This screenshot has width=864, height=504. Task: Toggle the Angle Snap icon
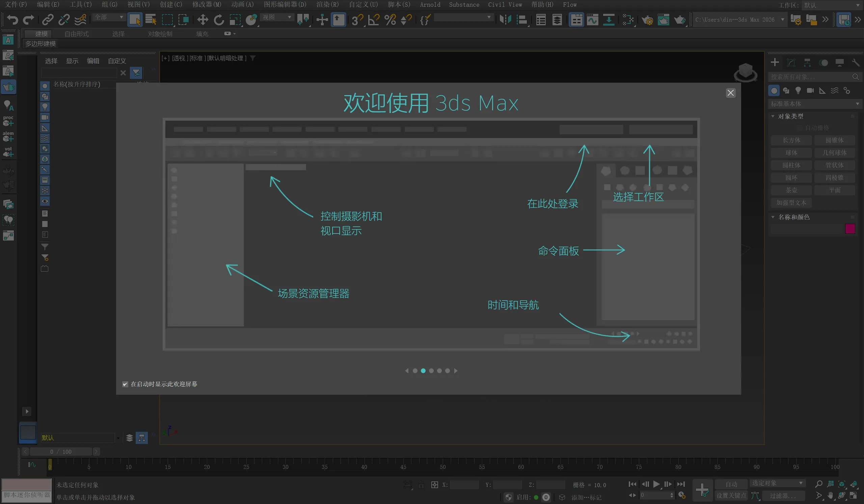click(x=373, y=20)
